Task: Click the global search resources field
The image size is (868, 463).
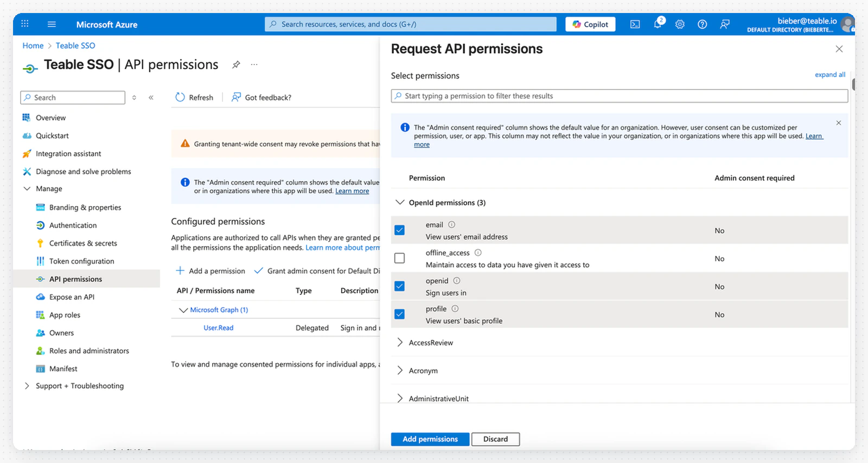Action: pos(411,24)
